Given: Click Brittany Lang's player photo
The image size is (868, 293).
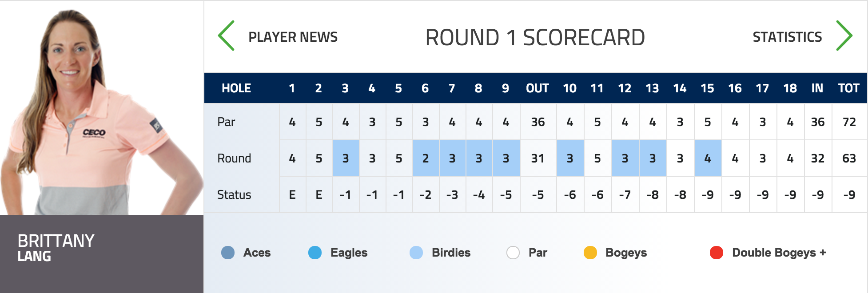Looking at the screenshot, I should pyautogui.click(x=102, y=108).
